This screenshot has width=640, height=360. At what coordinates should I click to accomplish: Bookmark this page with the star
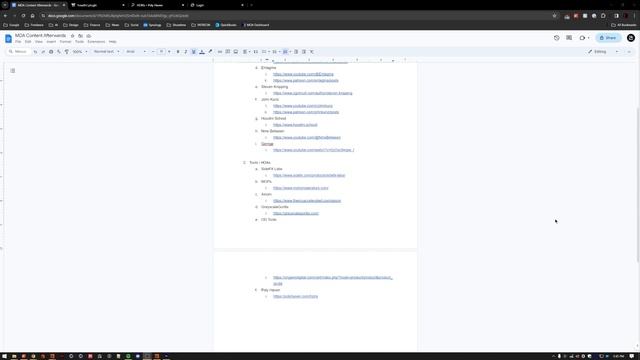pos(554,16)
